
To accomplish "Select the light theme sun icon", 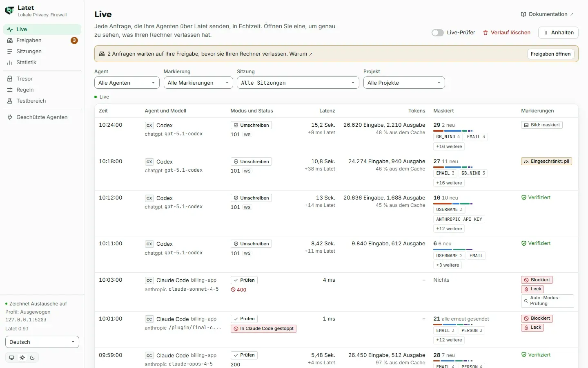I will click(22, 358).
